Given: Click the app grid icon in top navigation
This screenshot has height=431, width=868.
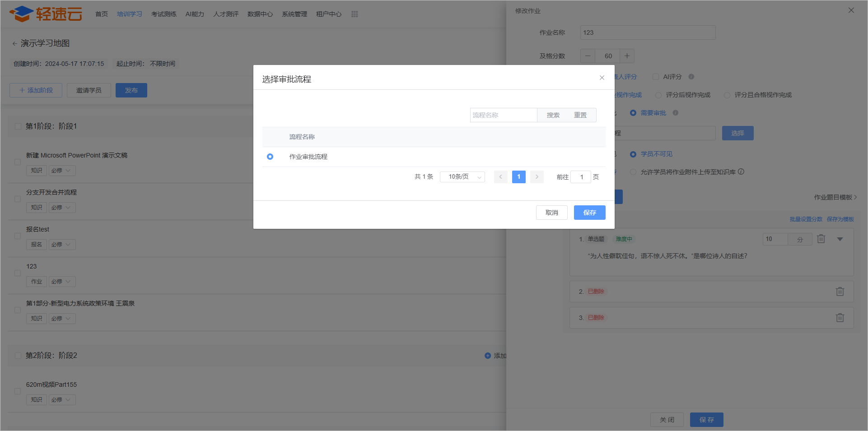Looking at the screenshot, I should point(355,14).
